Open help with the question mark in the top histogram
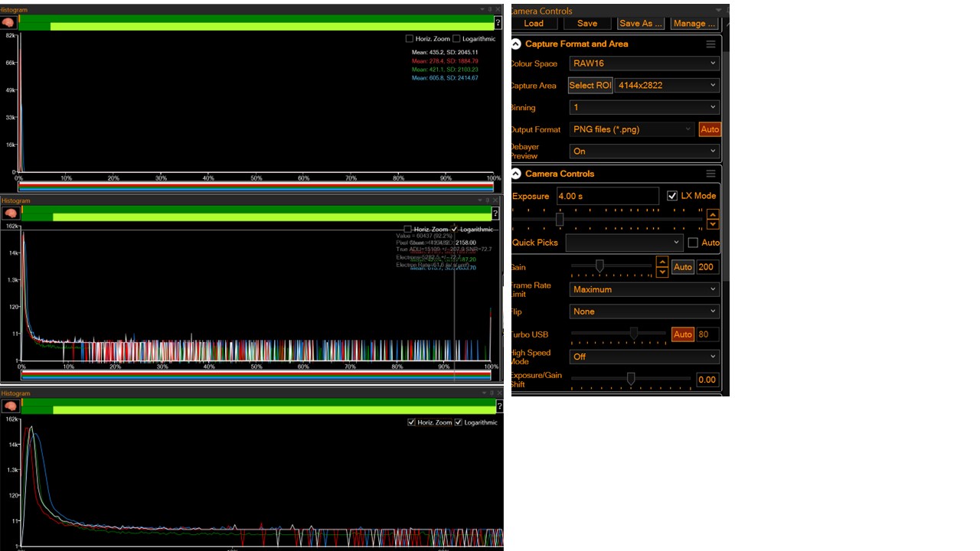The image size is (980, 551). (498, 23)
